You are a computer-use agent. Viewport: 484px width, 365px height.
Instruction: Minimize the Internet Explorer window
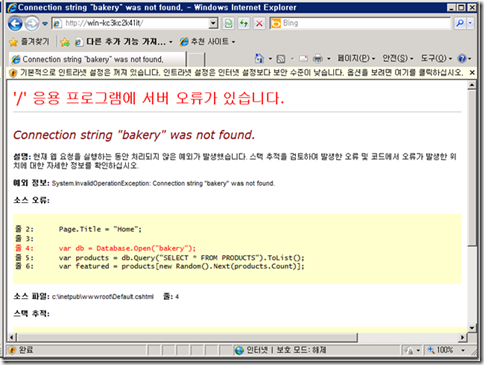tap(451, 8)
